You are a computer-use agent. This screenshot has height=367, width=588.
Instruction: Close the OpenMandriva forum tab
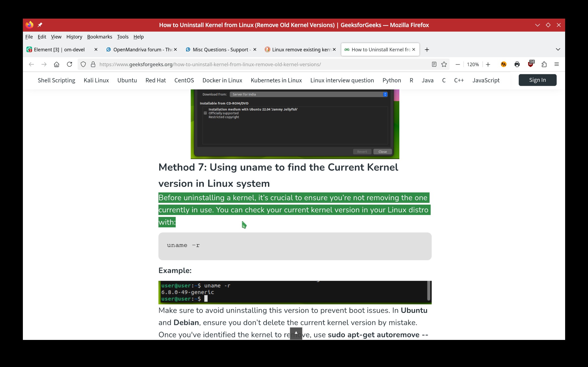pyautogui.click(x=175, y=49)
